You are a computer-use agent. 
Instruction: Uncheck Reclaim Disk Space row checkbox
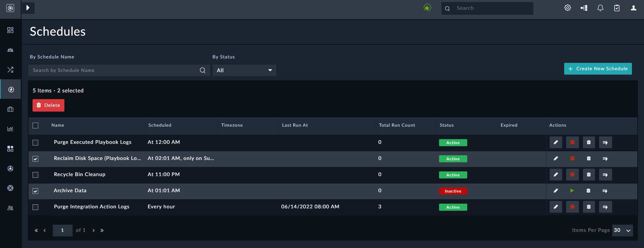[36, 159]
